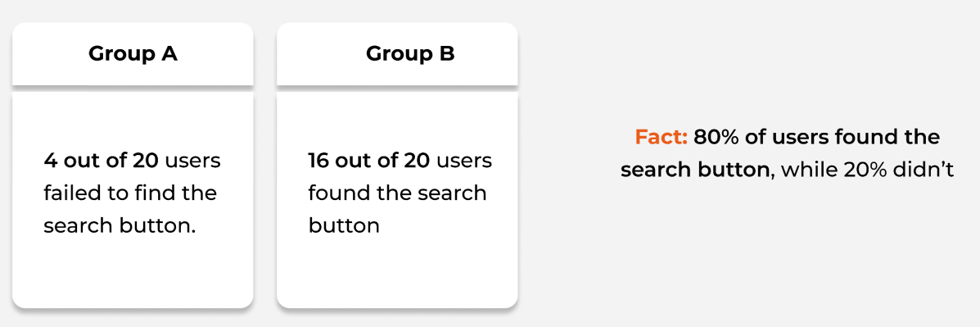Click the word "button" in Group B card
The height and width of the screenshot is (327, 980).
click(344, 225)
